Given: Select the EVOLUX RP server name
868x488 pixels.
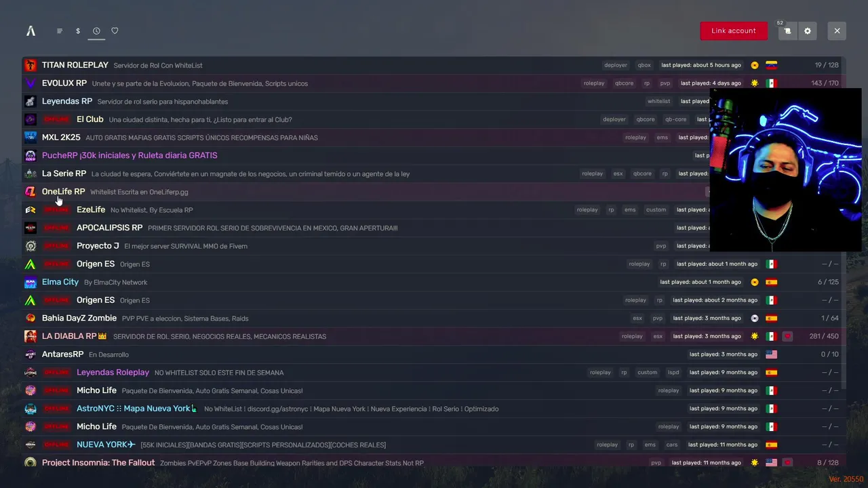Looking at the screenshot, I should [64, 83].
